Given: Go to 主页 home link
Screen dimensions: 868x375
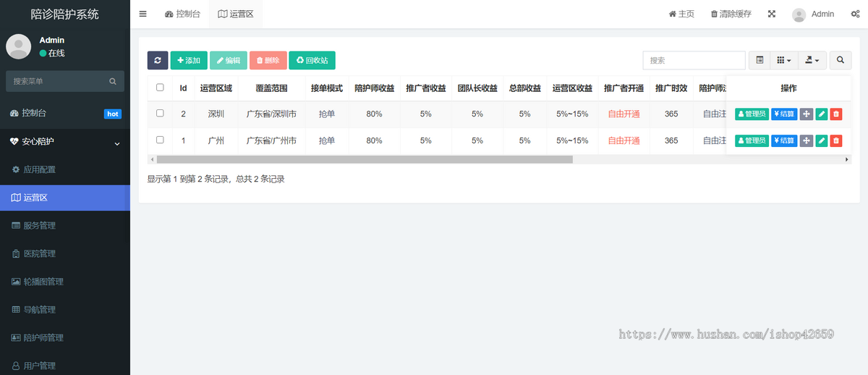Looking at the screenshot, I should pyautogui.click(x=681, y=14).
